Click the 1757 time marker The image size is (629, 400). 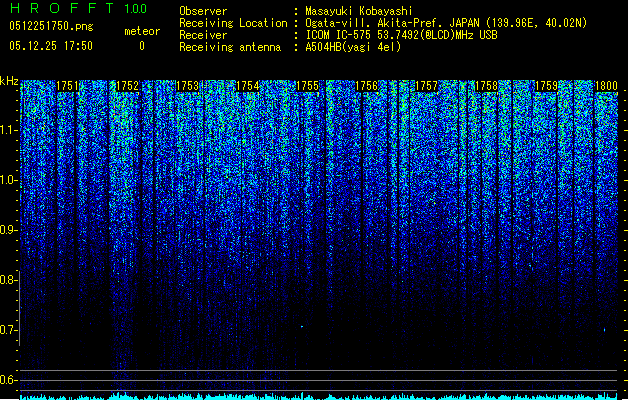[426, 86]
